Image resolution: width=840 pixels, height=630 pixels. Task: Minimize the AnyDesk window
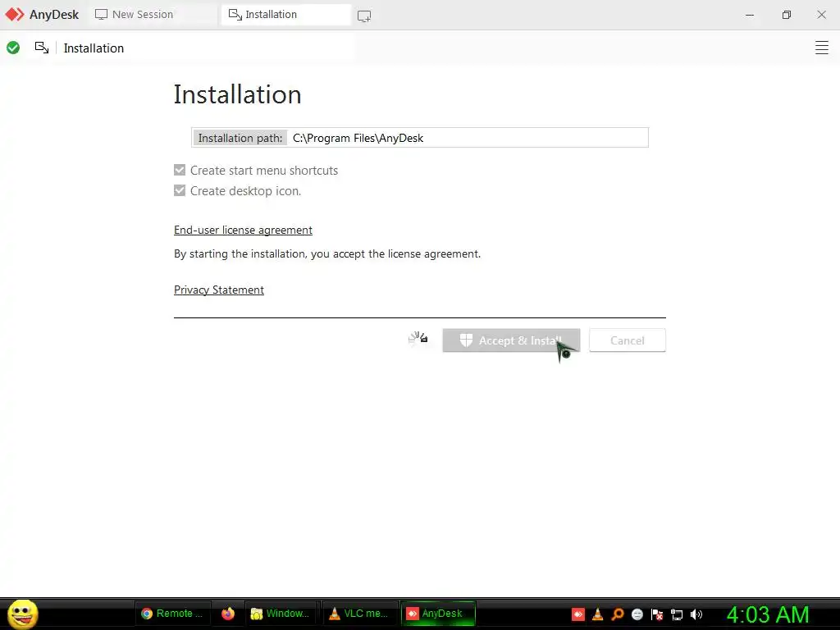pyautogui.click(x=750, y=15)
